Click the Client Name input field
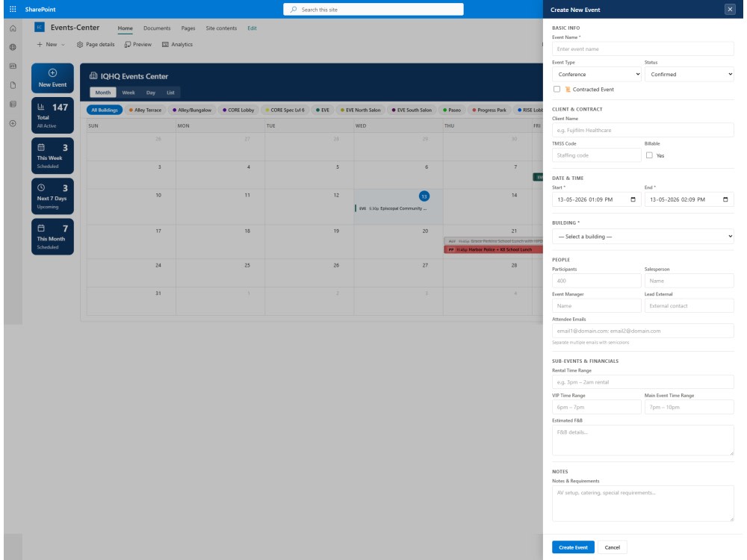747x560 pixels. [x=642, y=130]
